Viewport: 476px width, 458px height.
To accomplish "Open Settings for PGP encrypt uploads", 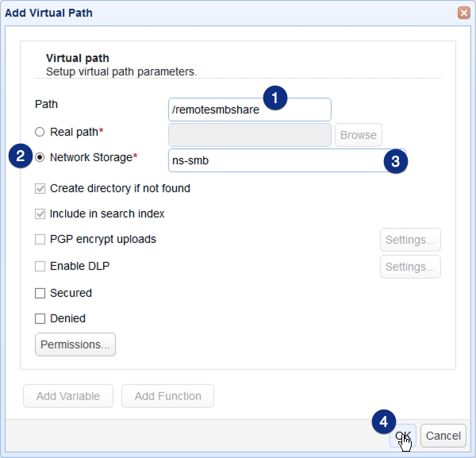I will [409, 240].
